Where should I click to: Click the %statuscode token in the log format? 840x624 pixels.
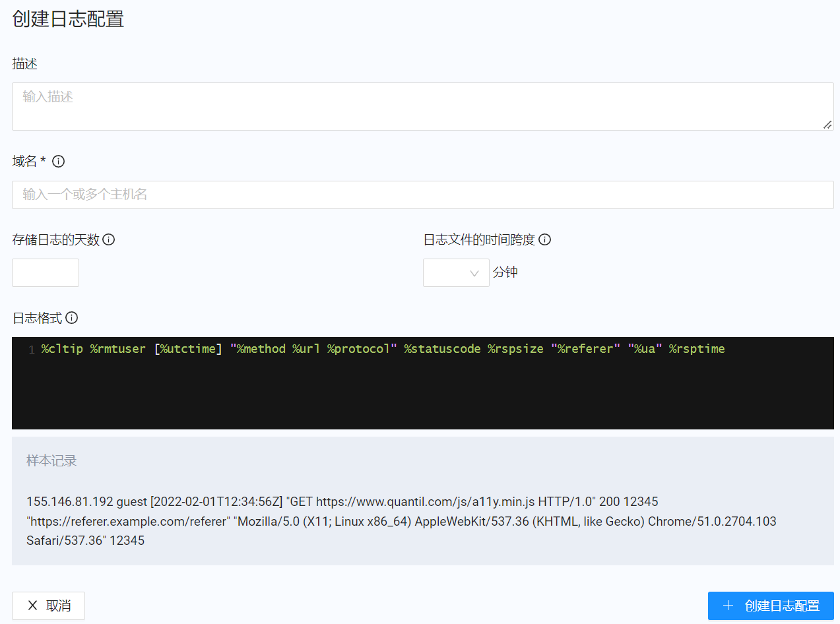(x=442, y=349)
